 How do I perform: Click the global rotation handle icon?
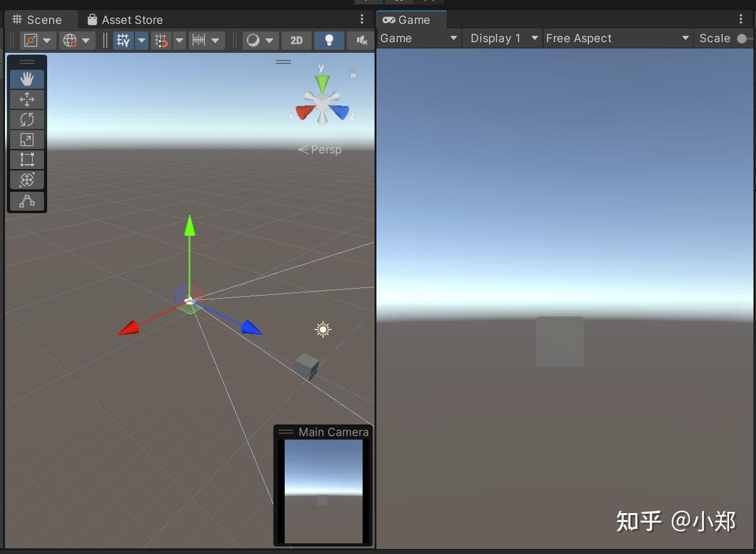click(69, 41)
